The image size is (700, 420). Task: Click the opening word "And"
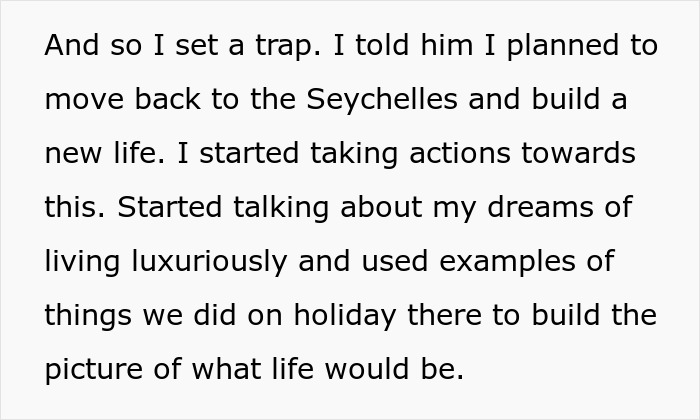coord(70,47)
